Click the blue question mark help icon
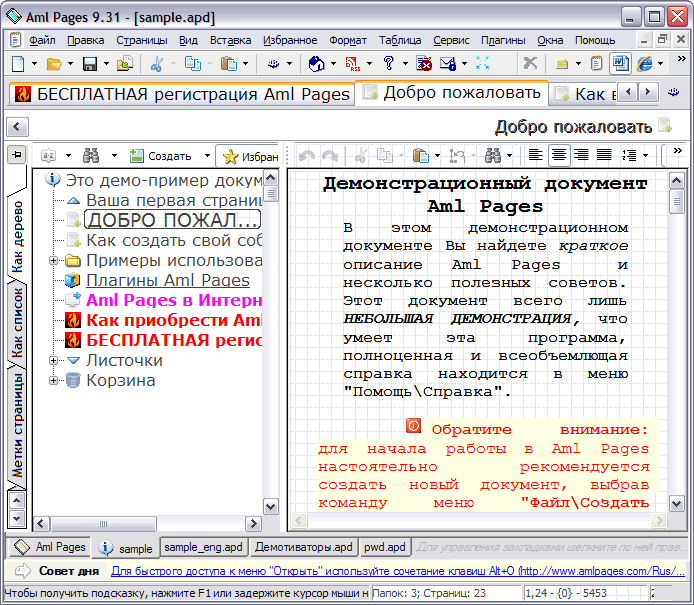The image size is (694, 605). [389, 64]
